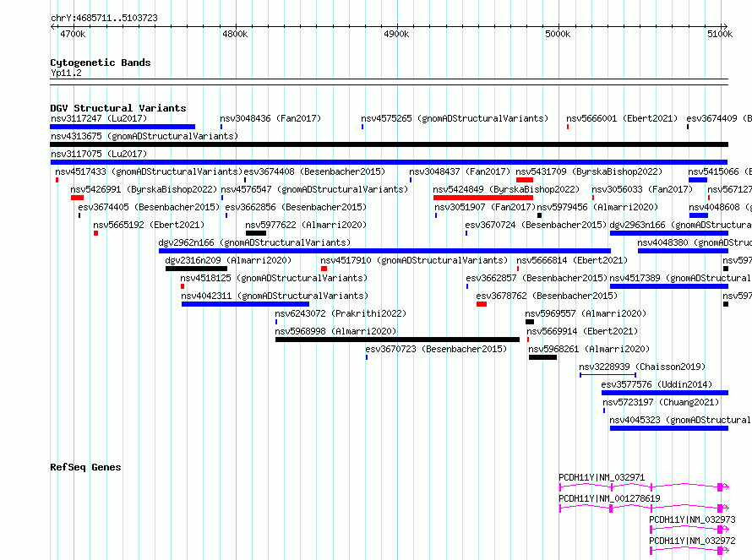Click nsv5424849 (ByrskaBishop2022) label
This screenshot has height=560, width=752.
[x=506, y=189]
